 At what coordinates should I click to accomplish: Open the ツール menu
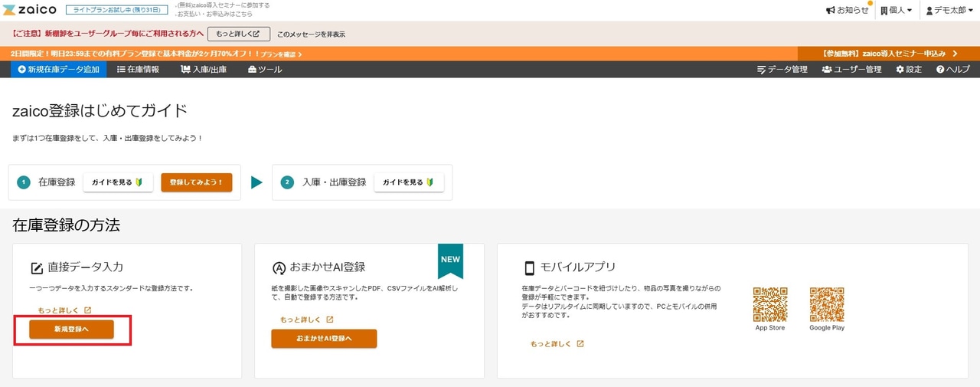click(265, 69)
